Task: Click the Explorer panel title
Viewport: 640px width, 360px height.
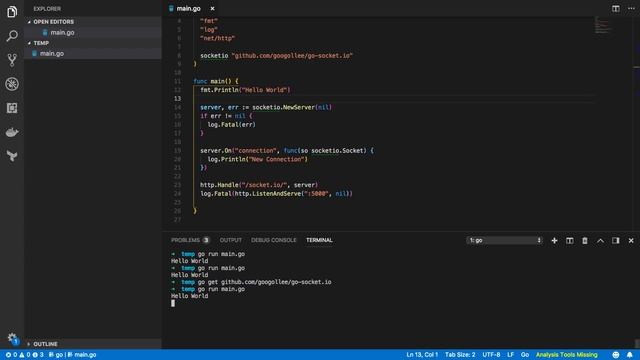Action: [47, 9]
